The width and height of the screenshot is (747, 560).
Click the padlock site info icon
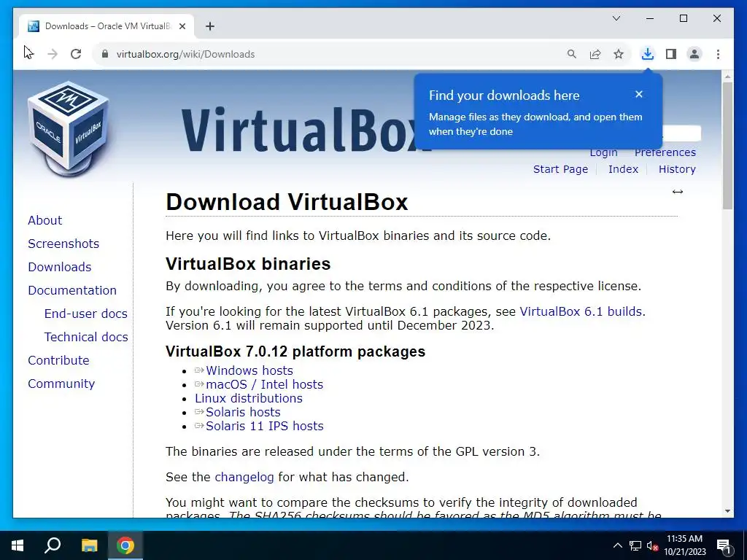tap(105, 54)
